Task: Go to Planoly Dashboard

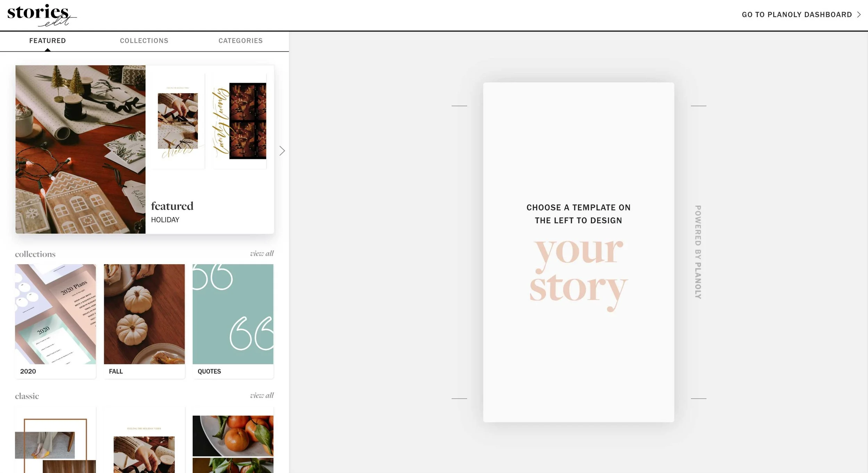Action: tap(796, 15)
